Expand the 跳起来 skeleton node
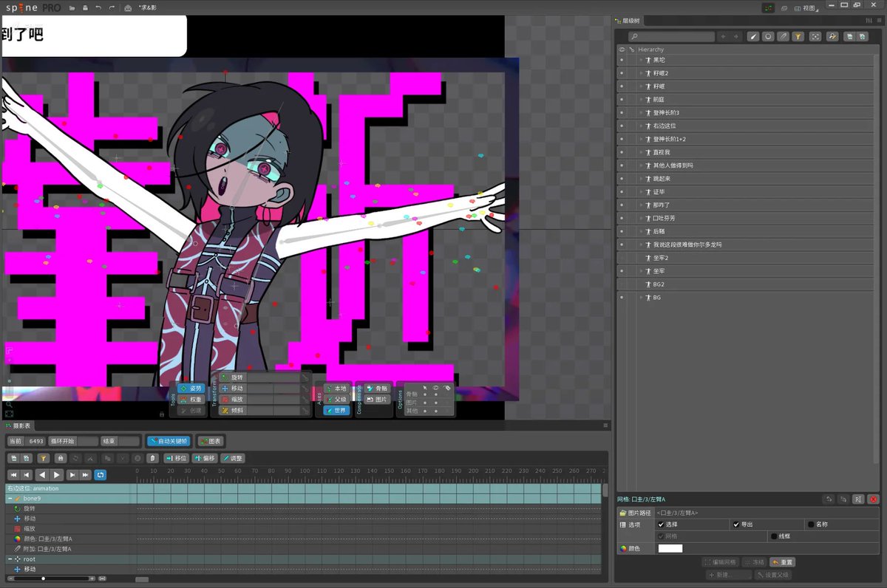Image resolution: width=887 pixels, height=588 pixels. click(x=641, y=179)
